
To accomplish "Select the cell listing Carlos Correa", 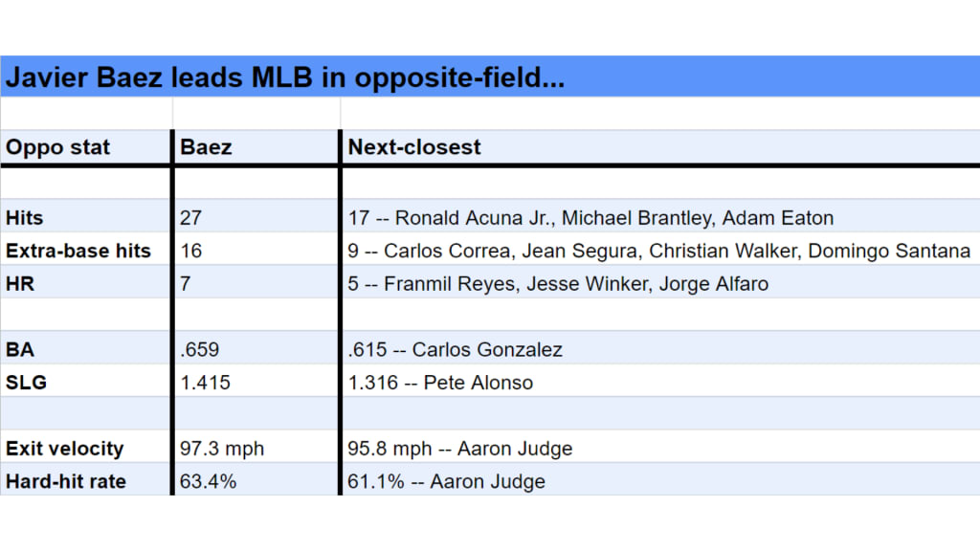I will [661, 250].
